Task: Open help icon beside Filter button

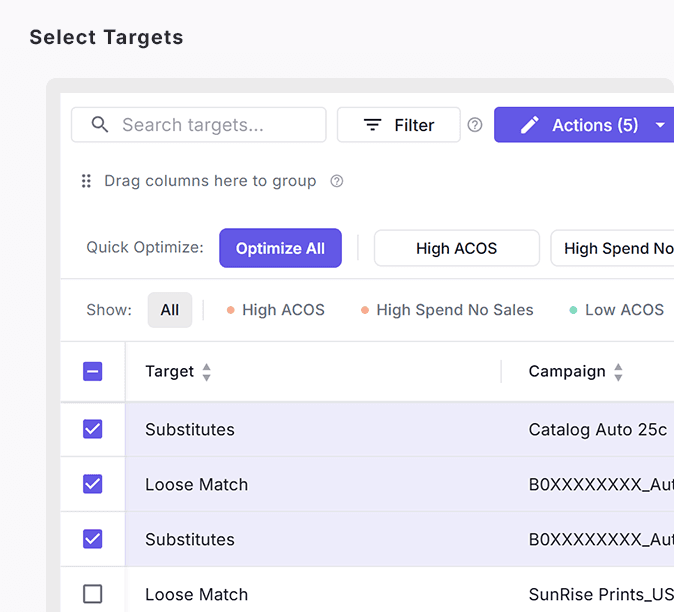Action: [475, 125]
